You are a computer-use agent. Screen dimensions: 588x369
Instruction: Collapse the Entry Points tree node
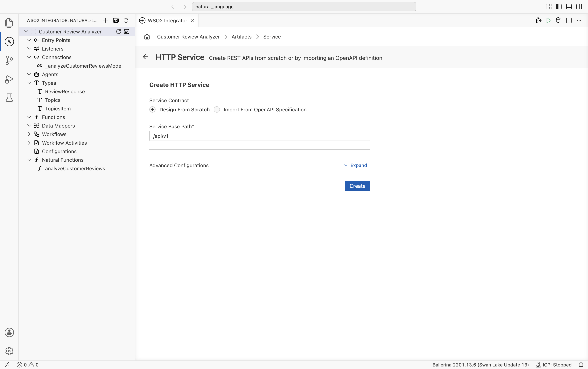[x=29, y=40]
